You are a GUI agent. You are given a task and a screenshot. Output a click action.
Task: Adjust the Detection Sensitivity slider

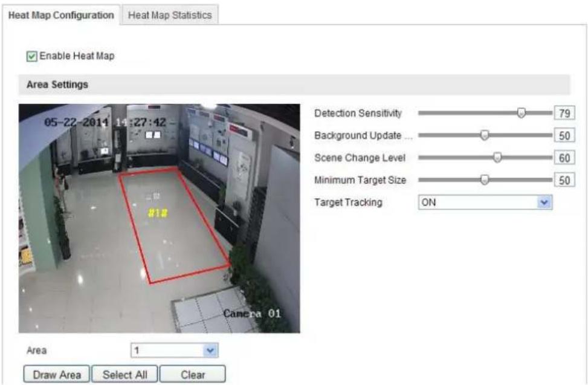point(521,113)
